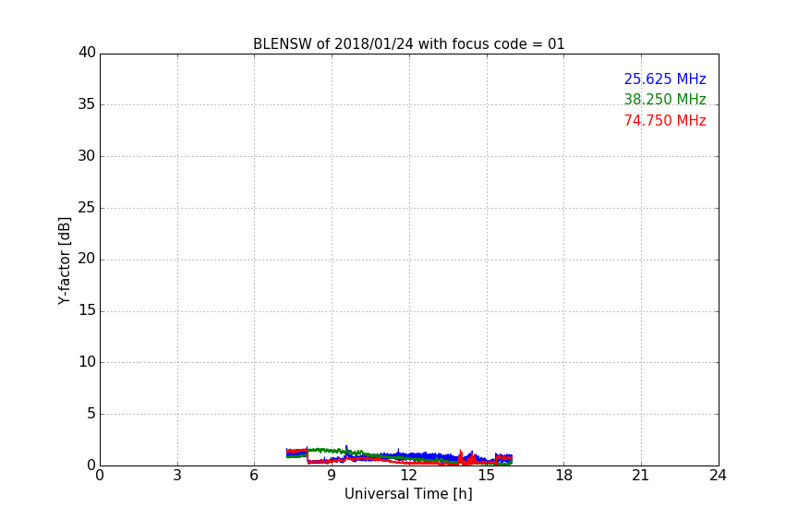Click the Y-factor [dB] axis label
798x532 pixels.
coord(64,260)
